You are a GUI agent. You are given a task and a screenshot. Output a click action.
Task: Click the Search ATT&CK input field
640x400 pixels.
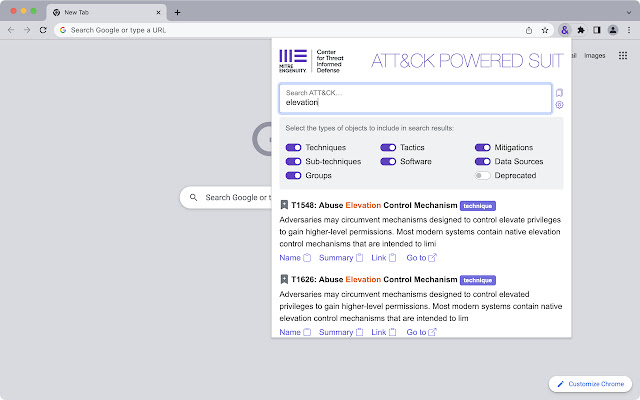click(416, 98)
